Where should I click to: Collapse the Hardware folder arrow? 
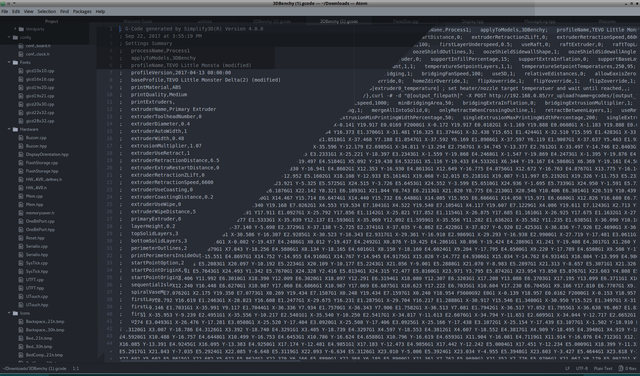[9, 129]
